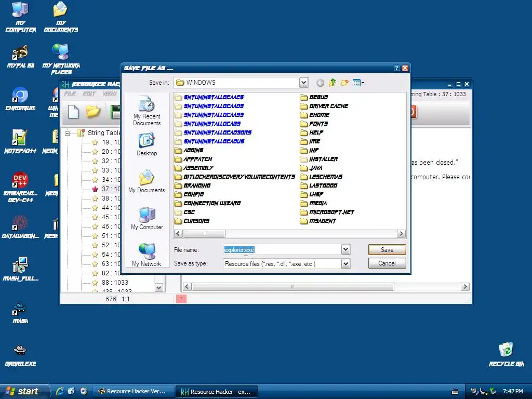Open the View menu icon in the dialog
This screenshot has height=399, width=532.
click(358, 83)
